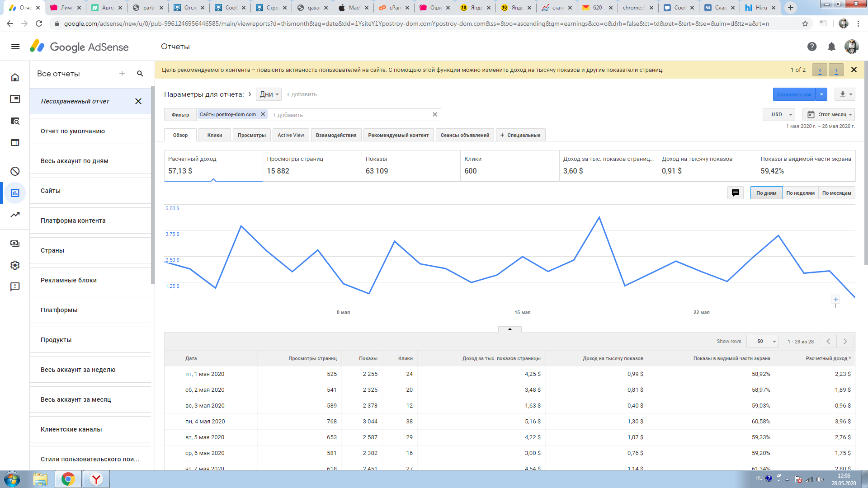The image size is (868, 488).
Task: Click the 'Сохранить как' button
Action: (794, 94)
